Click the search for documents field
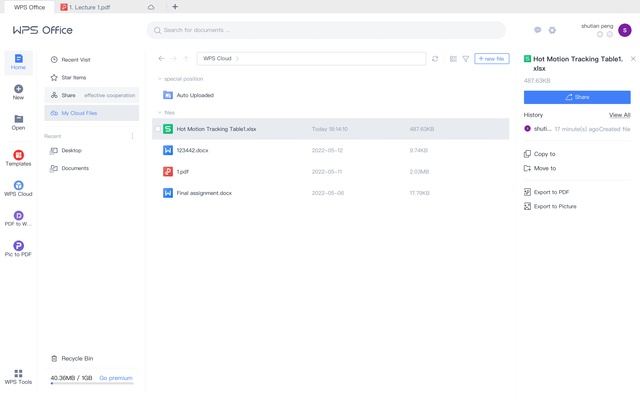Screen dimensions: 640x400 tap(326, 30)
